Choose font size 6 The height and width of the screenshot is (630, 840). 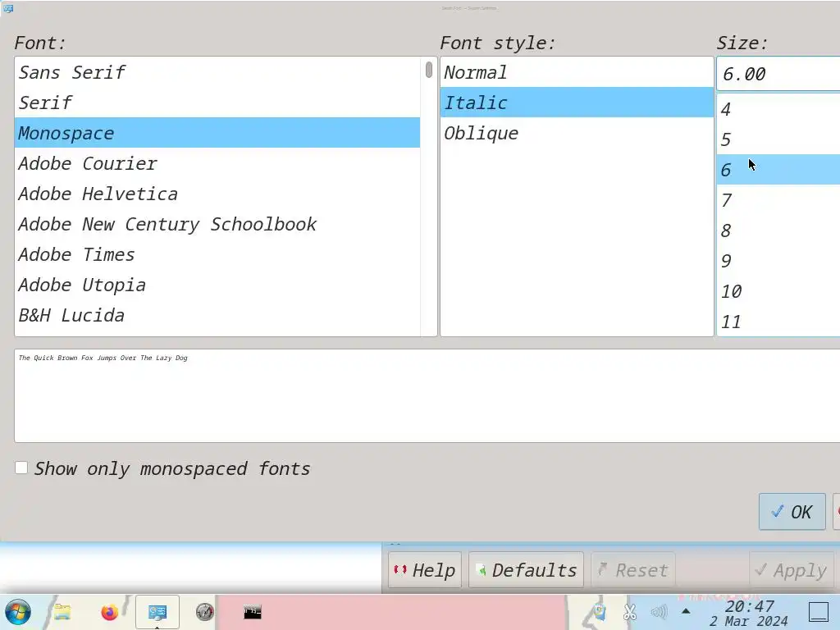[778, 169]
